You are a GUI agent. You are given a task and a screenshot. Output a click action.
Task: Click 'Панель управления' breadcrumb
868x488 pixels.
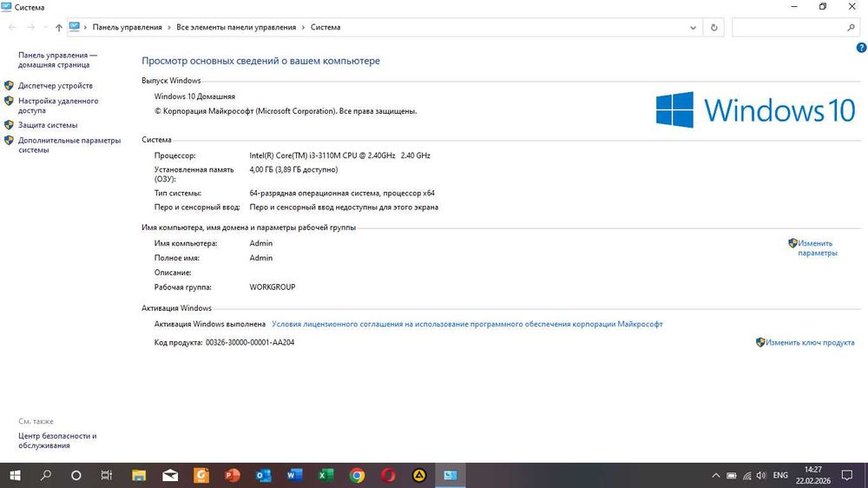pos(128,27)
